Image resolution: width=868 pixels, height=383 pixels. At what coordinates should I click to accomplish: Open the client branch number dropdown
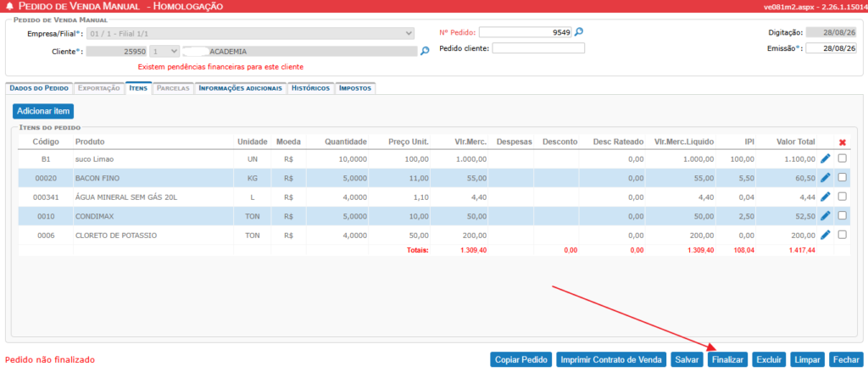pos(164,51)
